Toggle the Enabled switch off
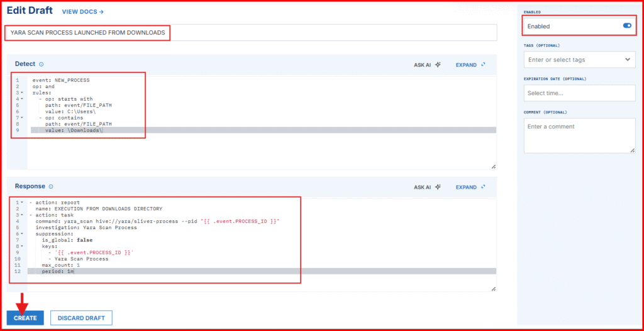The height and width of the screenshot is (331, 644). (x=626, y=26)
